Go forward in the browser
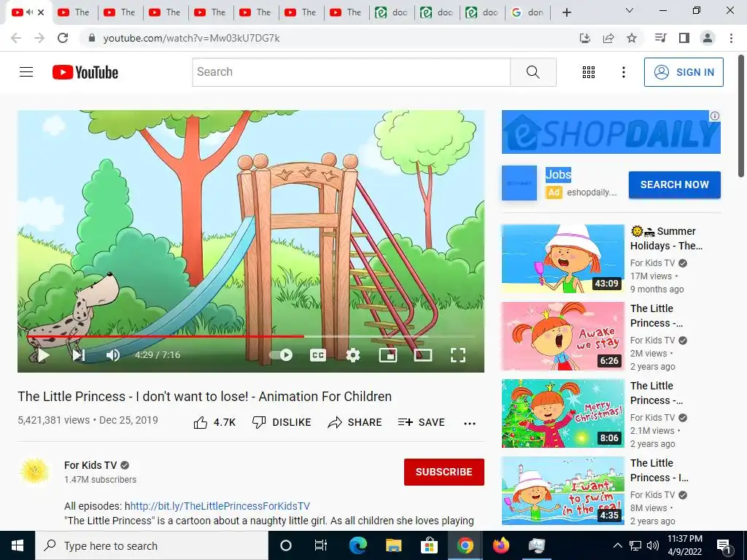Screen dimensions: 747x560 39,38
